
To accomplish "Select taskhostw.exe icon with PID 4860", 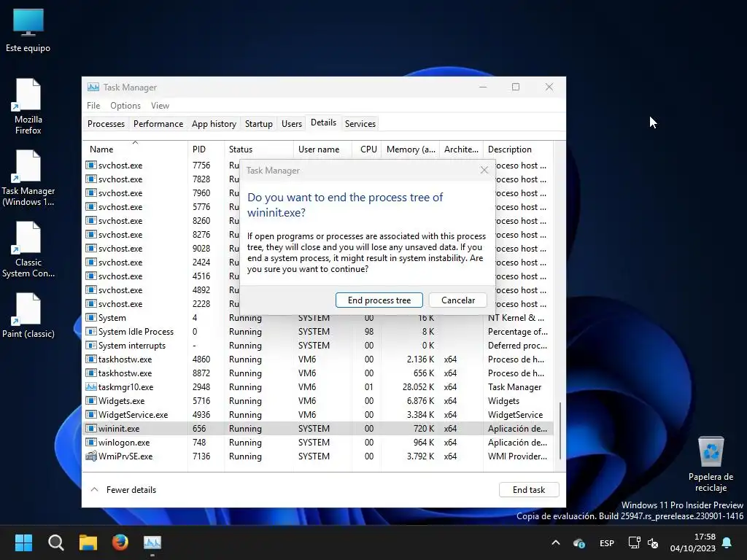I will coord(91,359).
